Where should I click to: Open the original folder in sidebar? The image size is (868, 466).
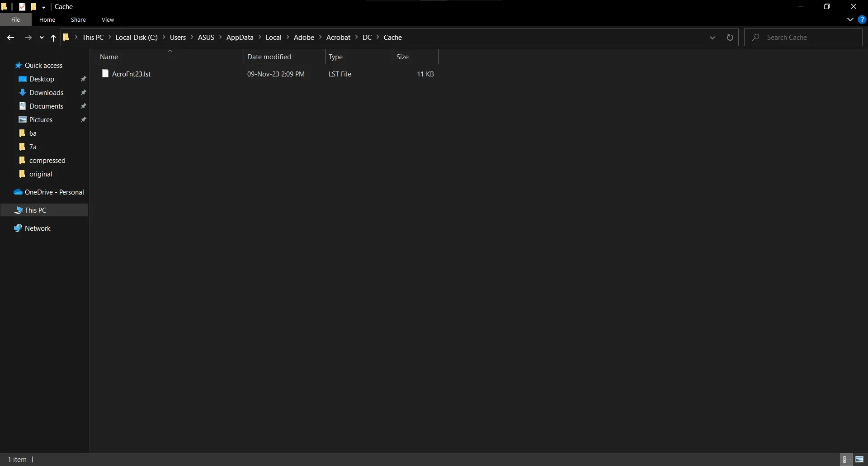(41, 174)
